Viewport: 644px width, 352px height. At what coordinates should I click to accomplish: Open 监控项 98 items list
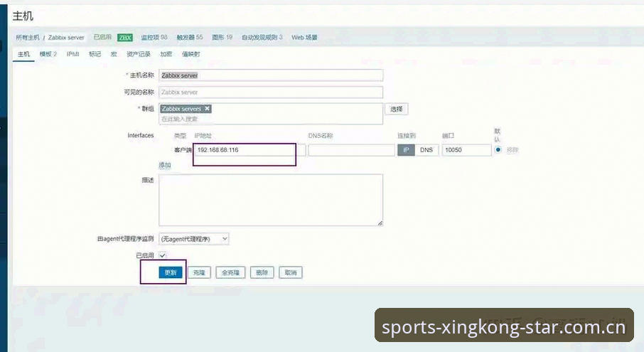pyautogui.click(x=154, y=38)
